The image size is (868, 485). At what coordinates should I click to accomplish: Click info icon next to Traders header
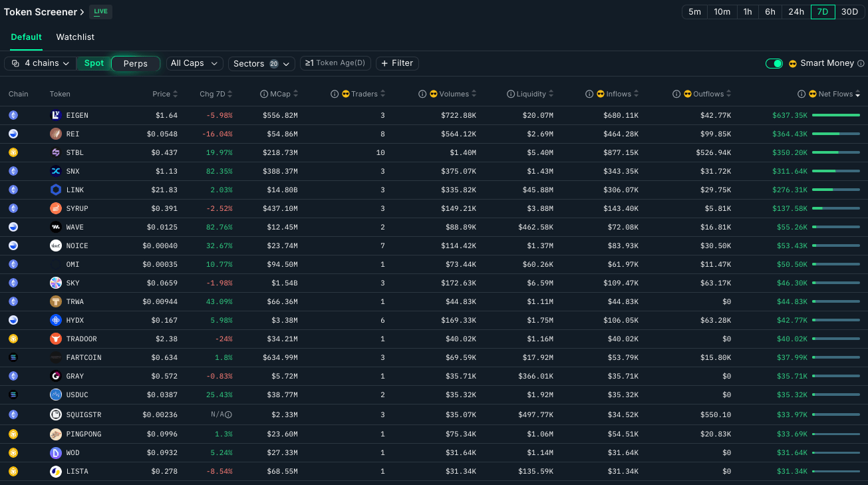coord(335,94)
